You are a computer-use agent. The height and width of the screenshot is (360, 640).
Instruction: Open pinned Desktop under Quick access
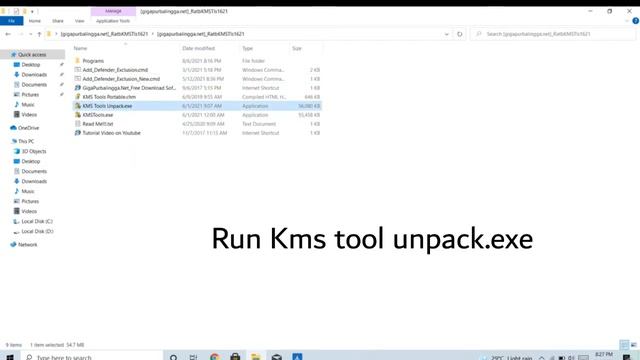pos(31,64)
